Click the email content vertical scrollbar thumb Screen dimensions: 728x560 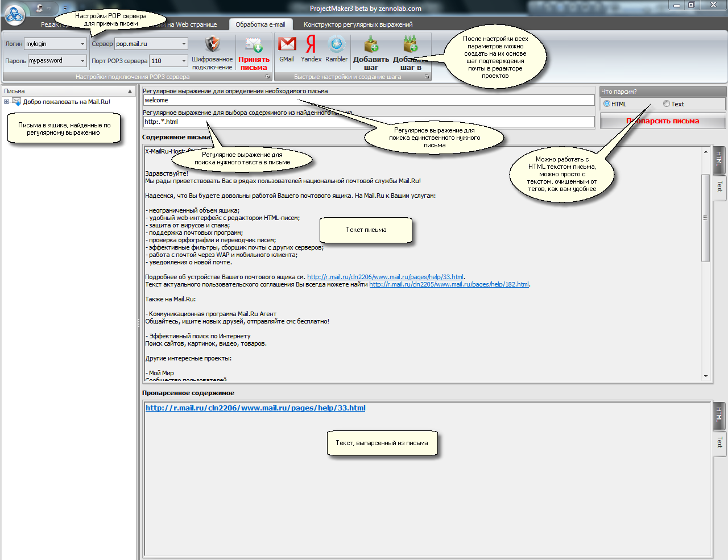point(705,218)
